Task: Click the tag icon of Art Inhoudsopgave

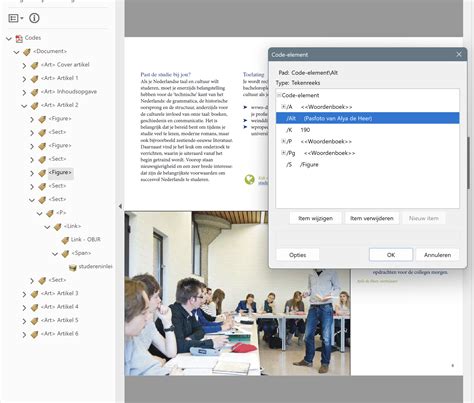Action: [34, 92]
